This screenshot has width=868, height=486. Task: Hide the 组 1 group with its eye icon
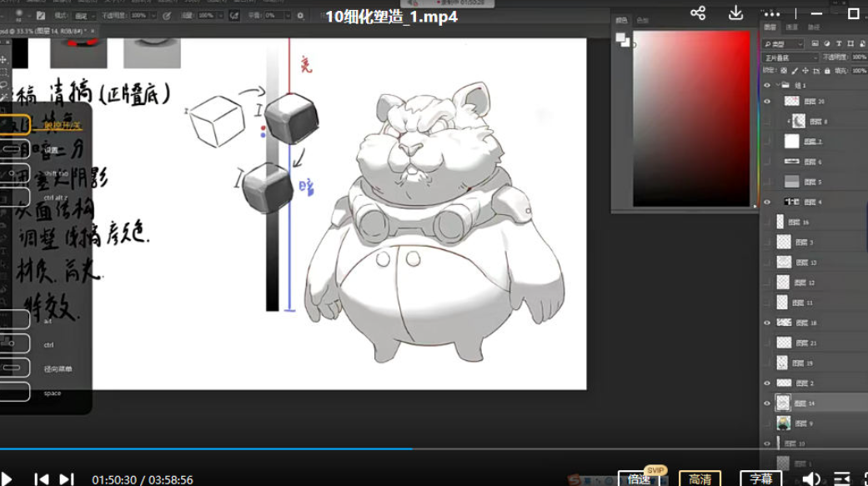point(767,85)
